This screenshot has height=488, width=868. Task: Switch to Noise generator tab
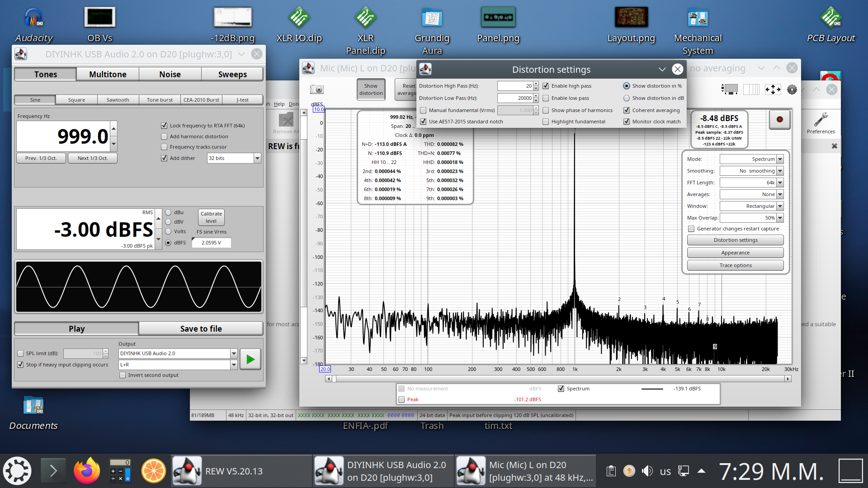[170, 74]
